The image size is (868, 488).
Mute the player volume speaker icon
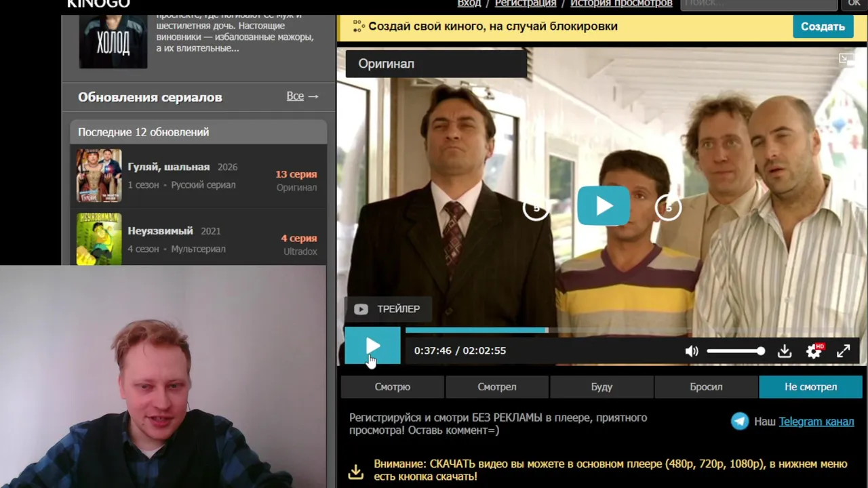pyautogui.click(x=692, y=351)
